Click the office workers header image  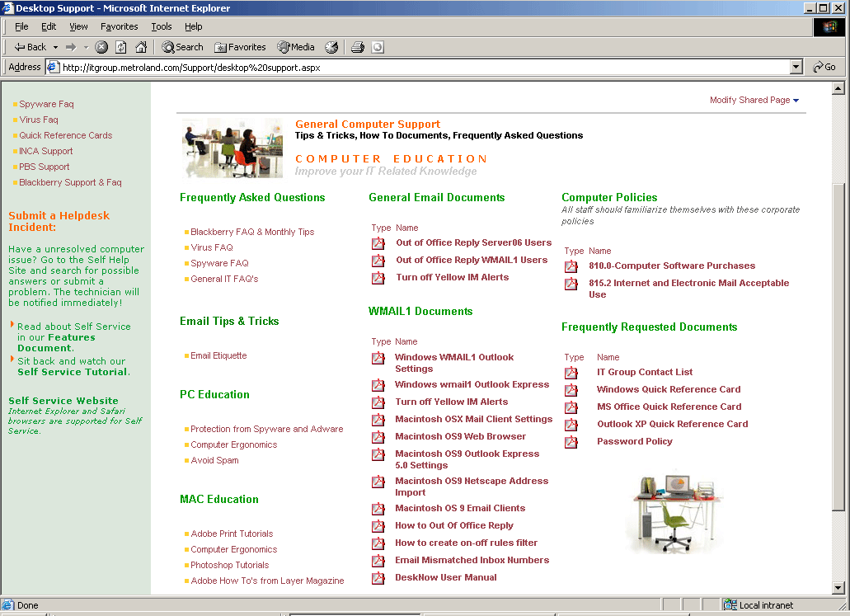(232, 148)
